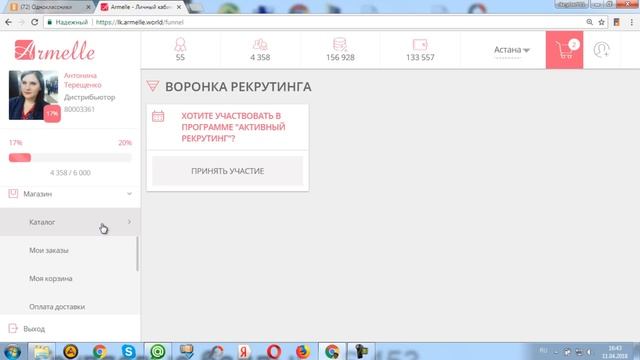Viewport: 640px width, 360px height.
Task: Open Мои заказы menu item
Action: (x=49, y=250)
